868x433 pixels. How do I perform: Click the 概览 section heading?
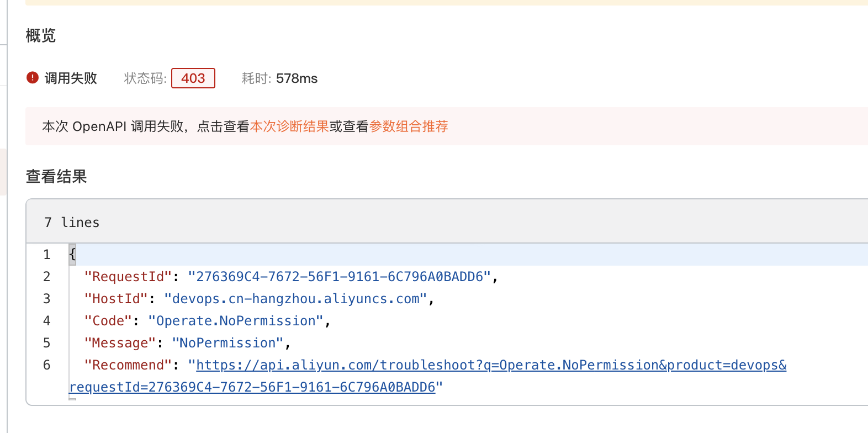point(41,36)
